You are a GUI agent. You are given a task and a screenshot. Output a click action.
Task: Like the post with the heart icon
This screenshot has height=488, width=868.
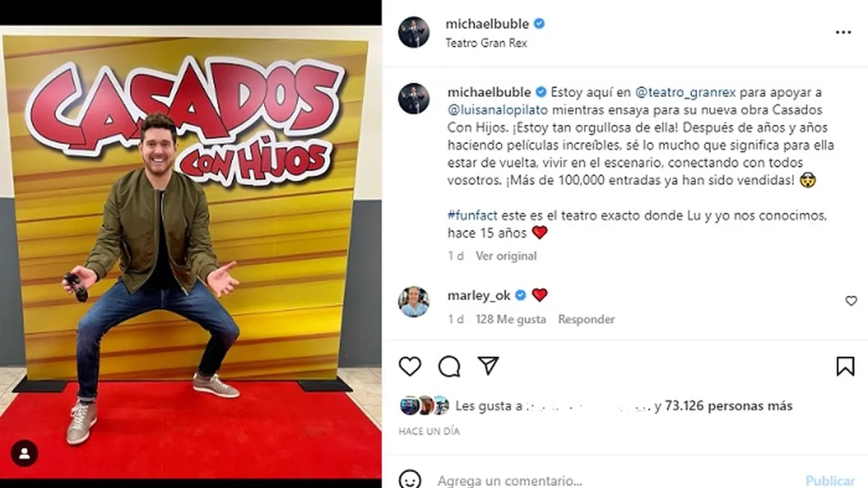click(410, 367)
